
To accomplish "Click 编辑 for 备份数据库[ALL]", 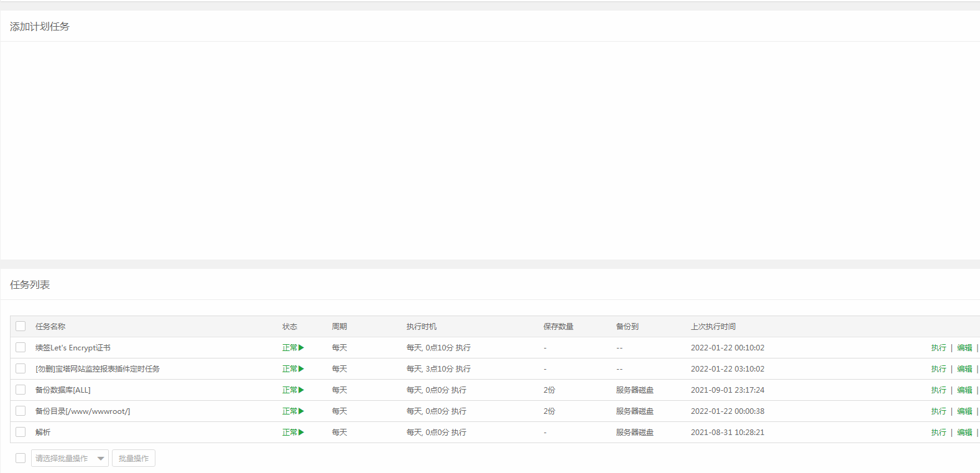I will [x=964, y=390].
